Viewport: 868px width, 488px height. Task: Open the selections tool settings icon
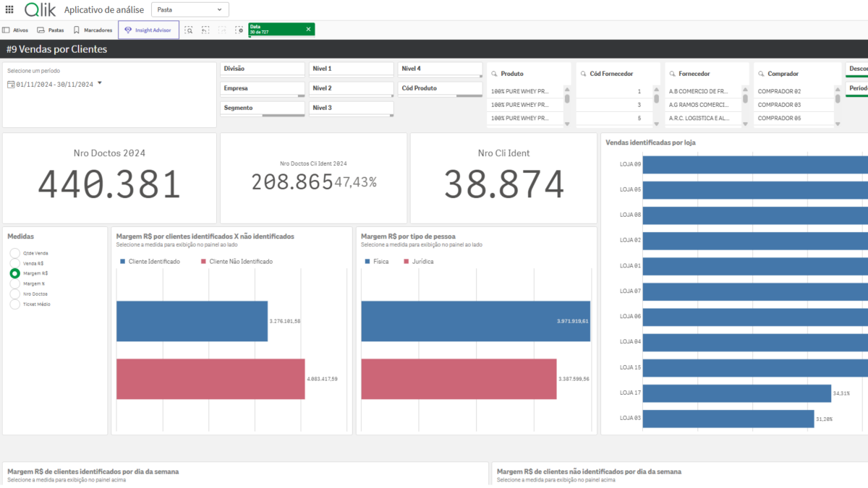pyautogui.click(x=239, y=30)
